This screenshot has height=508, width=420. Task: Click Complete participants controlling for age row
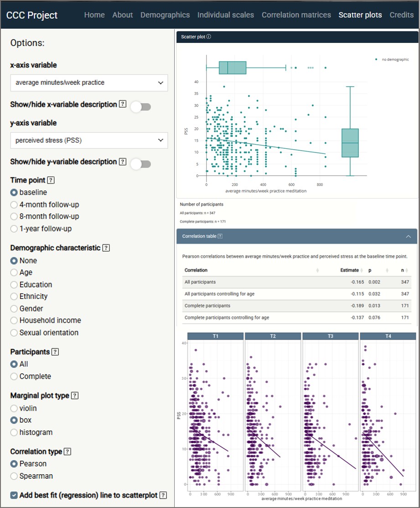(297, 318)
